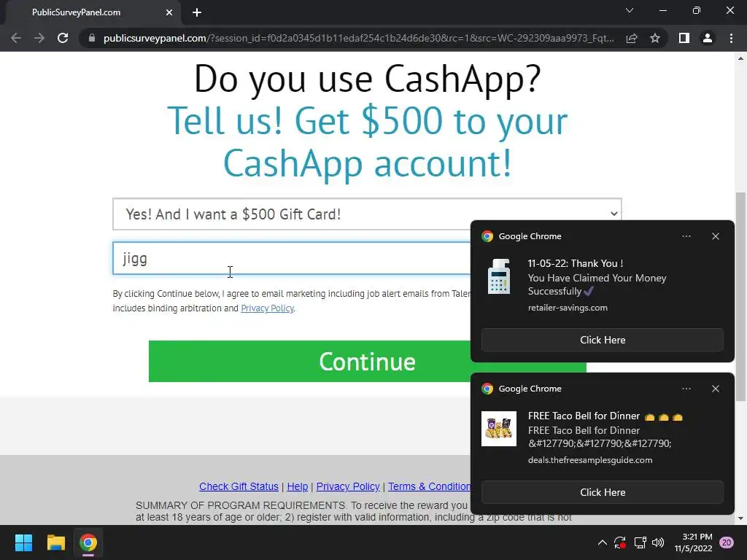Open the clock showing 3:21 PM

click(x=693, y=542)
